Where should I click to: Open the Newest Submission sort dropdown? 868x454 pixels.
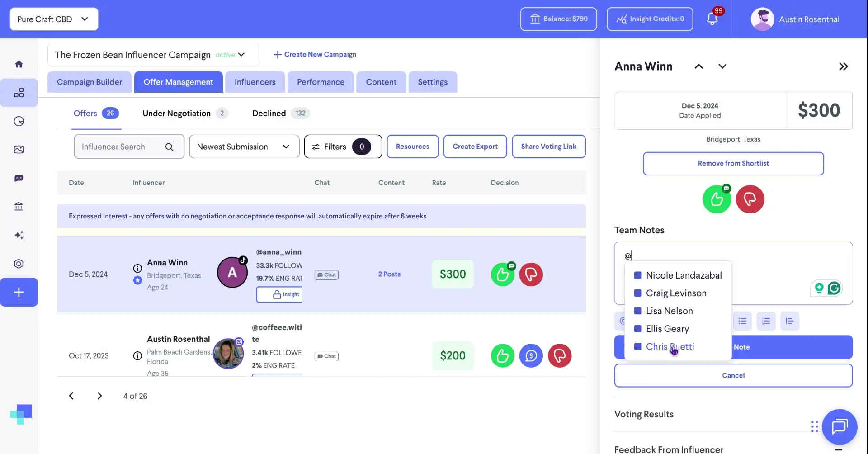pos(244,146)
